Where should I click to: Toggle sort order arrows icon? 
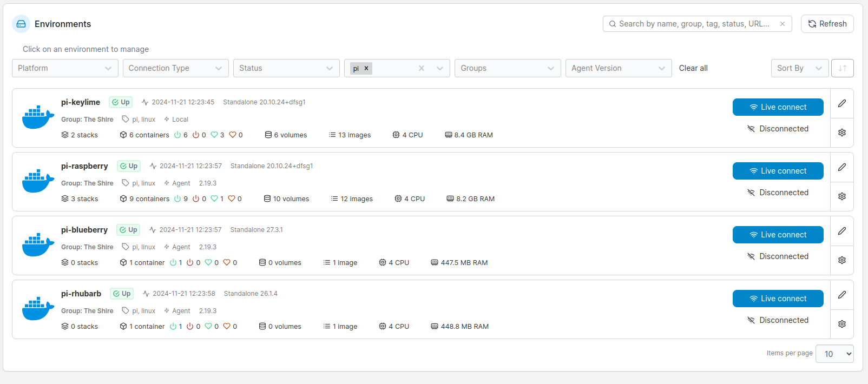pyautogui.click(x=843, y=68)
